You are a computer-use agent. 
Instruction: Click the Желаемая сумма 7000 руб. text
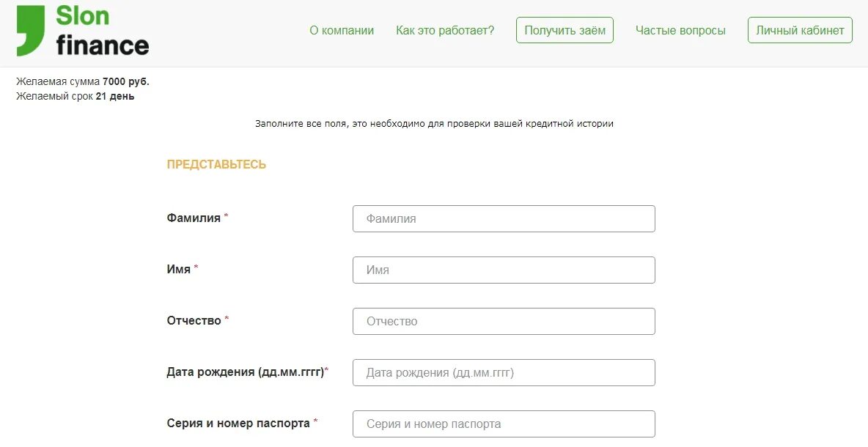(83, 82)
